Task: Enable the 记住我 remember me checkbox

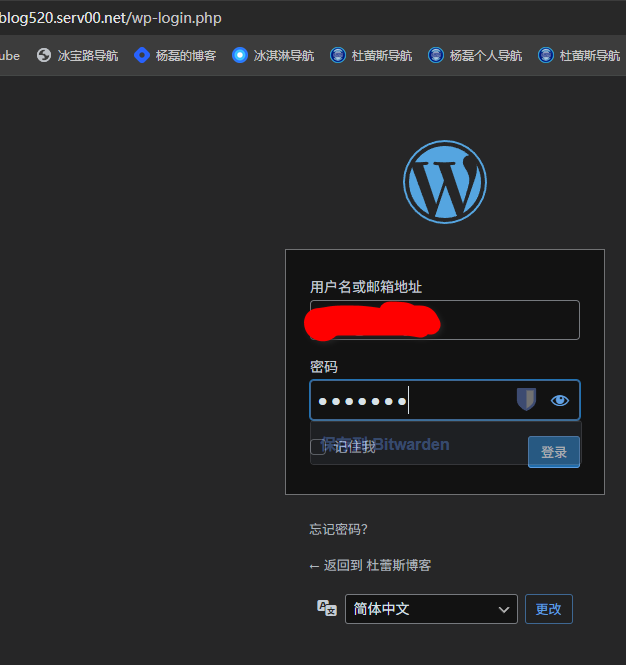Action: [318, 447]
